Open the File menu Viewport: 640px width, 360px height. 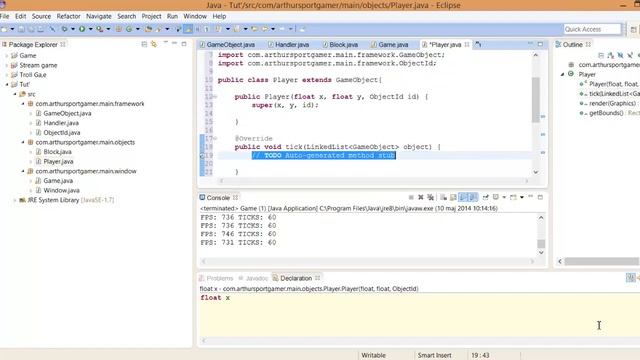4,16
